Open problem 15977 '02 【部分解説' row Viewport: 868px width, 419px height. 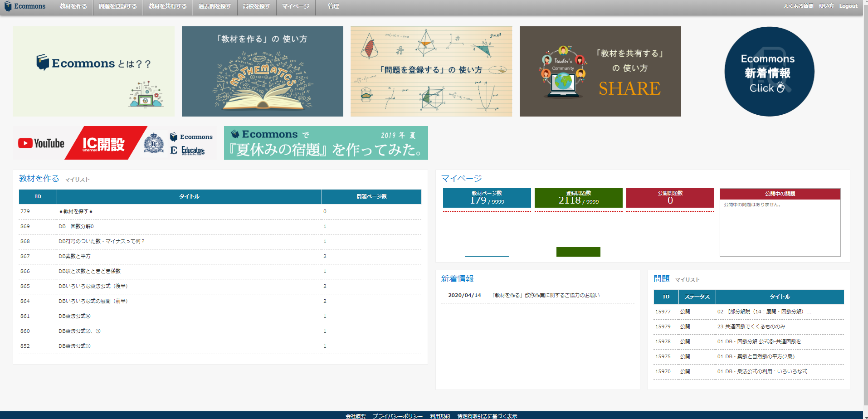[749, 312]
